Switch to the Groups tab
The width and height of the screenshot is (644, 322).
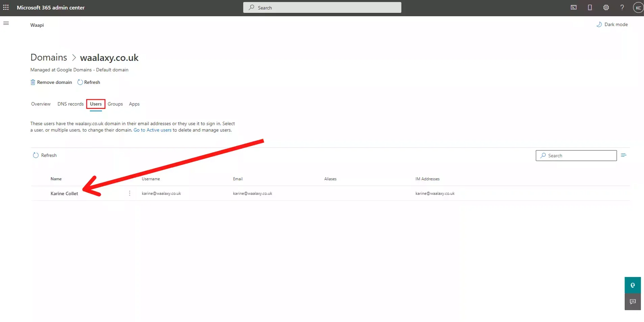(115, 104)
